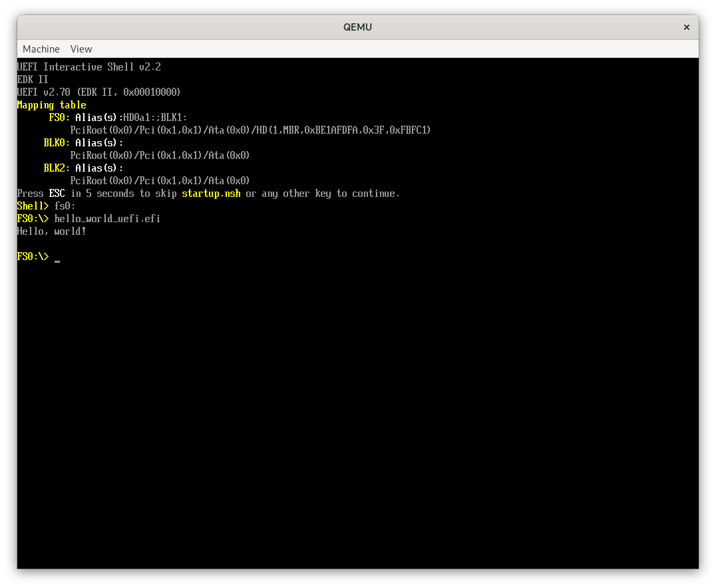This screenshot has height=588, width=716.
Task: Open the View menu
Action: click(81, 49)
